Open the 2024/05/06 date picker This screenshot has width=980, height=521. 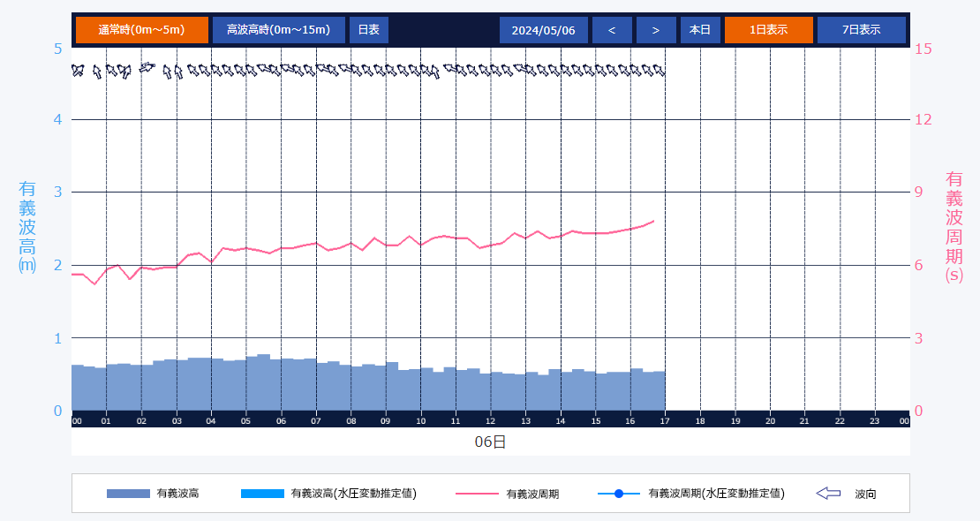pyautogui.click(x=543, y=30)
